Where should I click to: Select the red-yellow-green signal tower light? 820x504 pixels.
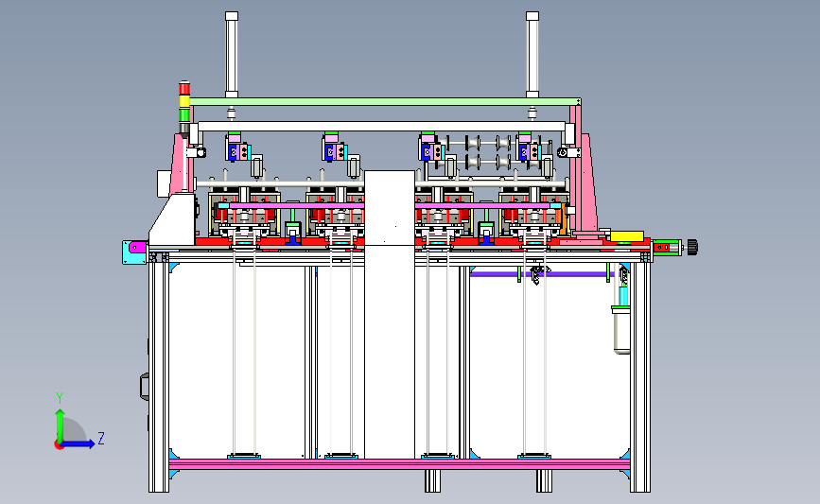coord(184,107)
